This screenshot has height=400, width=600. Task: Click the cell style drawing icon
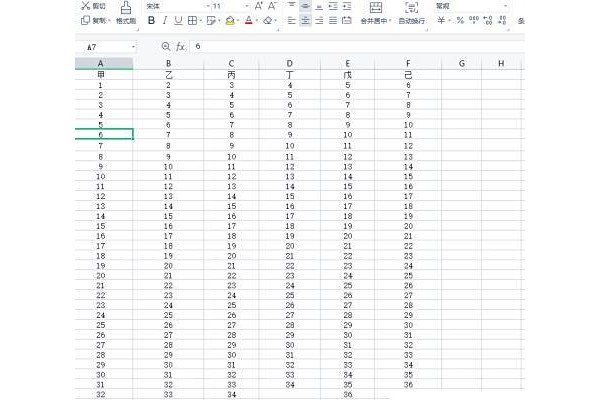click(211, 20)
